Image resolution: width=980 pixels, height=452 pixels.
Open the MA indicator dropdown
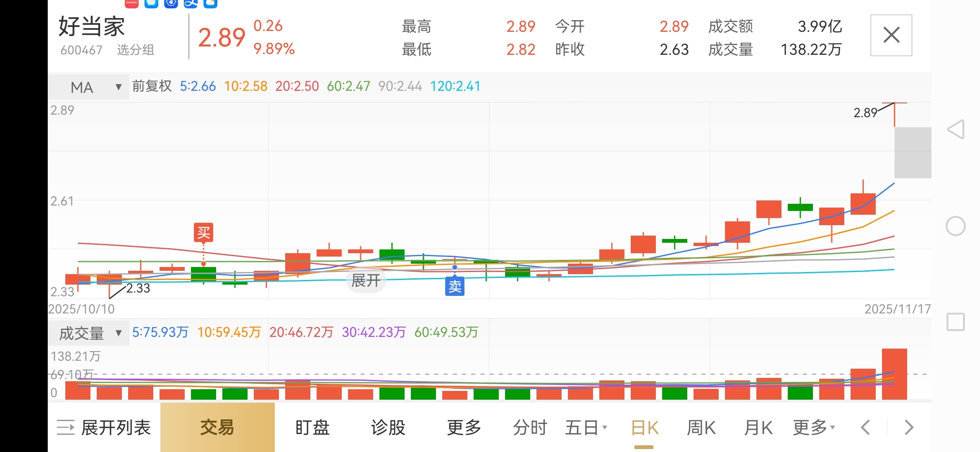89,87
